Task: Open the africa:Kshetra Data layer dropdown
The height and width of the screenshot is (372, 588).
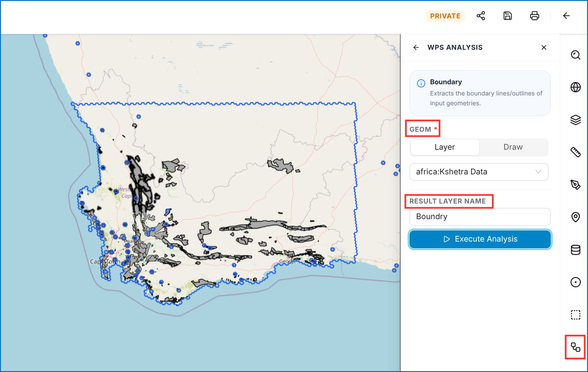Action: [479, 172]
